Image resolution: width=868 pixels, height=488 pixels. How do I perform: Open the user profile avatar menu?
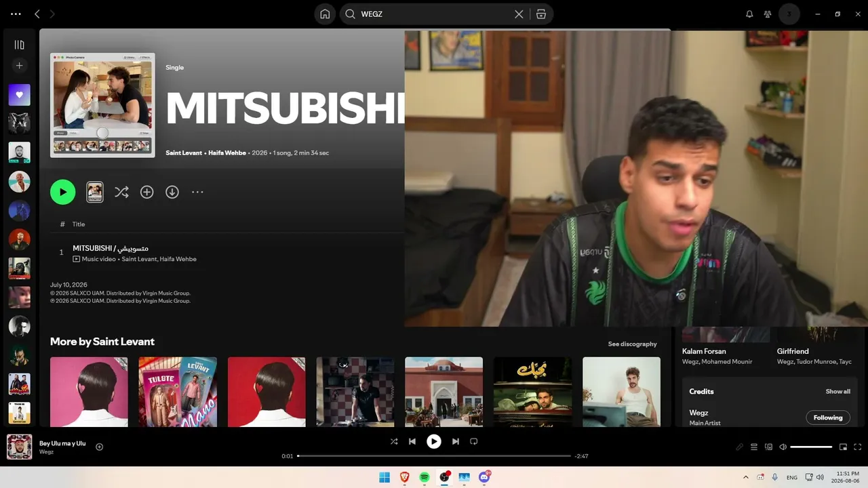[789, 14]
